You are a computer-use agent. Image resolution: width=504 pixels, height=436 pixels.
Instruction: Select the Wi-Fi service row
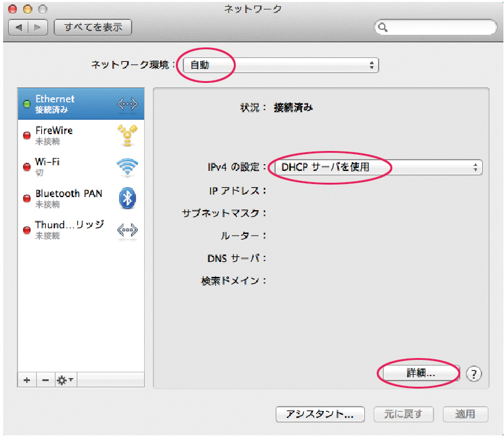pyautogui.click(x=81, y=167)
